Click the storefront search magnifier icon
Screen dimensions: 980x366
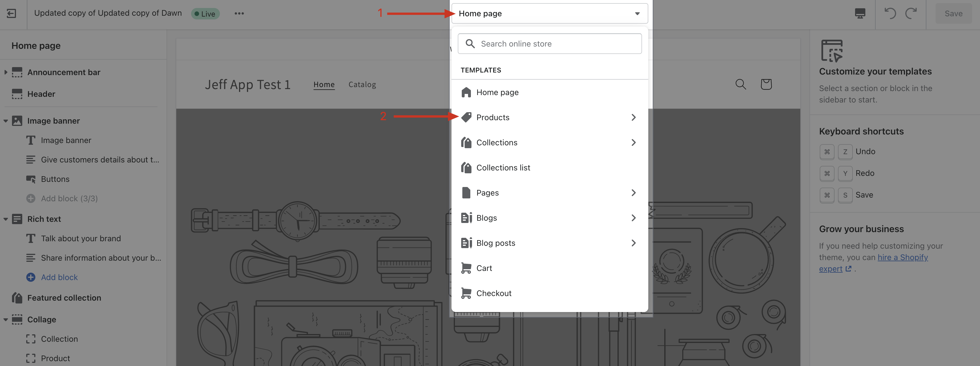pyautogui.click(x=740, y=84)
